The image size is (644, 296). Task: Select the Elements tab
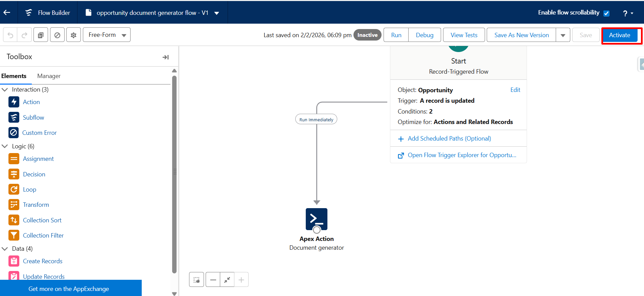tap(14, 76)
